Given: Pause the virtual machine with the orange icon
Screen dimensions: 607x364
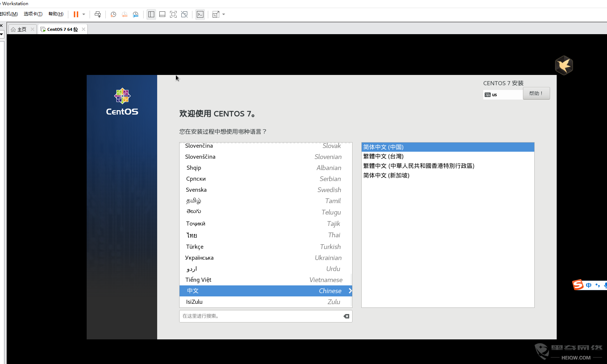Looking at the screenshot, I should coord(76,14).
